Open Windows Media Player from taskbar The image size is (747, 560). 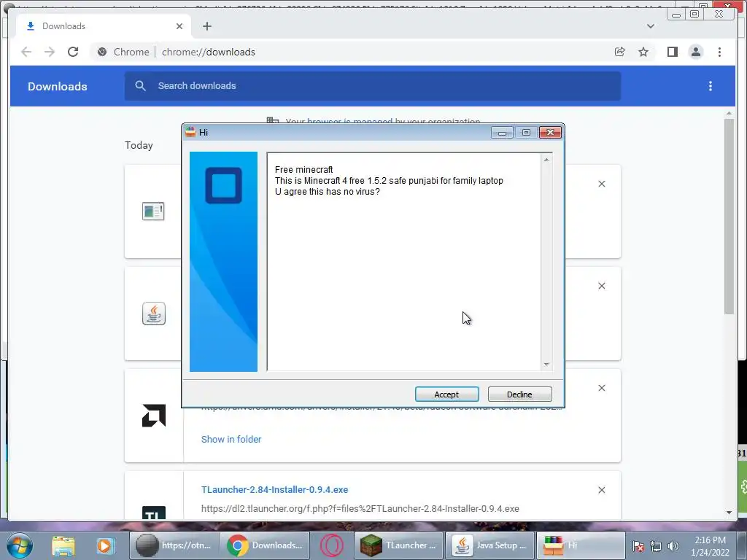(105, 545)
